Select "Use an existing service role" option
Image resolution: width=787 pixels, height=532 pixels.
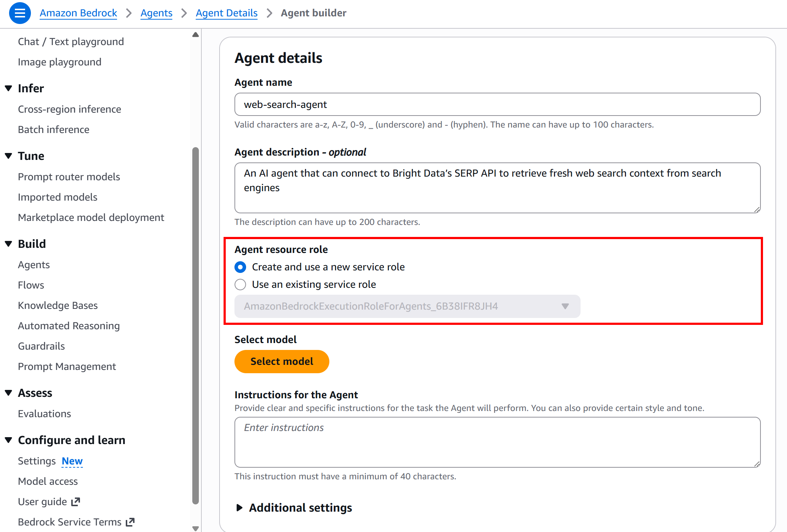click(240, 285)
